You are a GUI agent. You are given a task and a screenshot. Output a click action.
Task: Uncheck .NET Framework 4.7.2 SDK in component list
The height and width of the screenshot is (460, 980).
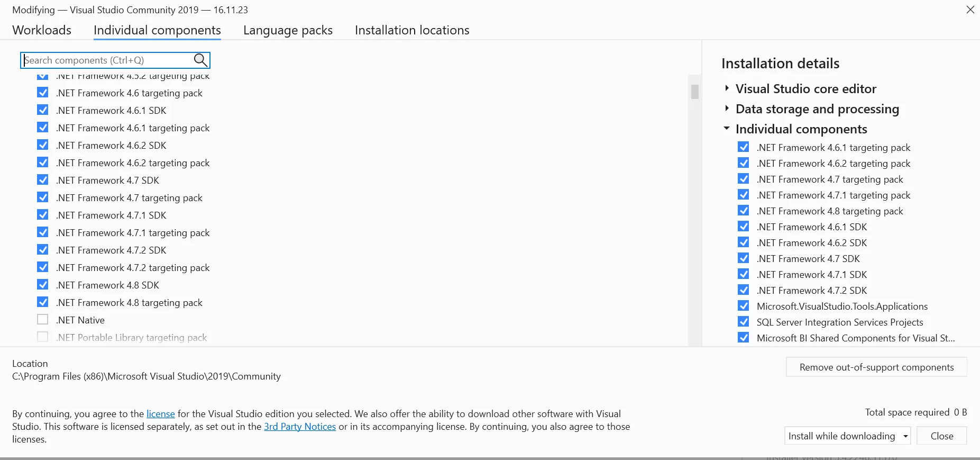click(x=43, y=250)
